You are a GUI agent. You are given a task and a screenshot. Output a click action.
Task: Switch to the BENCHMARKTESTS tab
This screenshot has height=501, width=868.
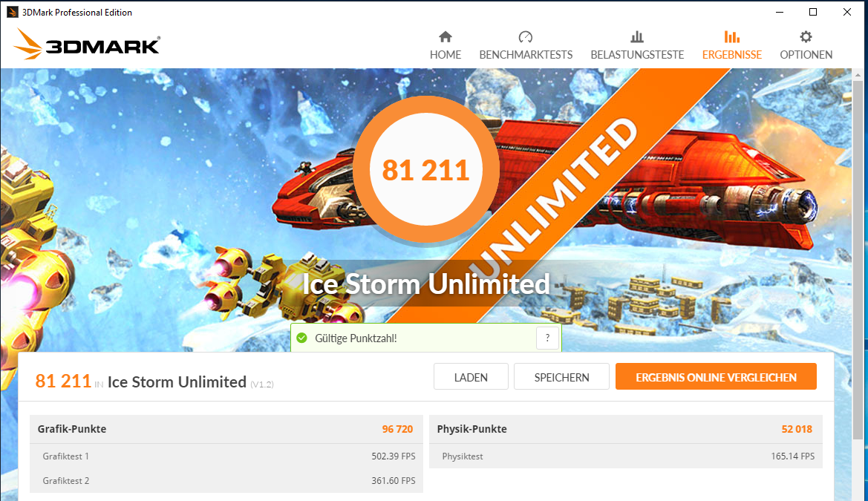[526, 54]
